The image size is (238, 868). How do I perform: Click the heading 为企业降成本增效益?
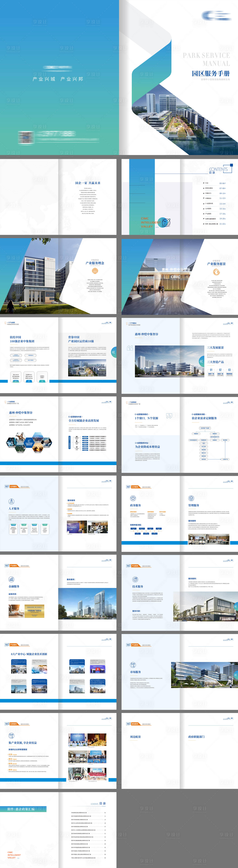[148, 447]
